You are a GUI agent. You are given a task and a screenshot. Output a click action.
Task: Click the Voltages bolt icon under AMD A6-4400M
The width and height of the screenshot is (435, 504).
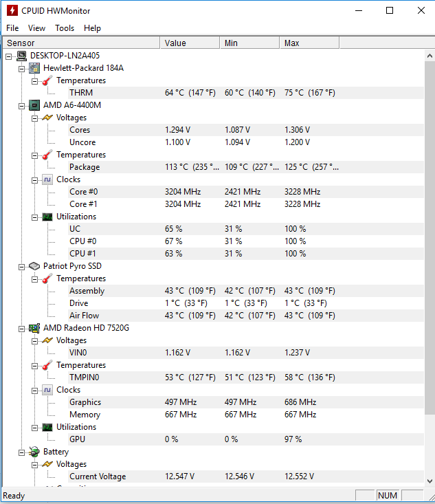click(x=47, y=118)
